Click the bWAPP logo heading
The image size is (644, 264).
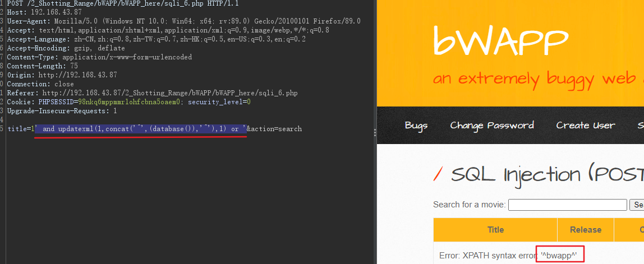tap(501, 41)
